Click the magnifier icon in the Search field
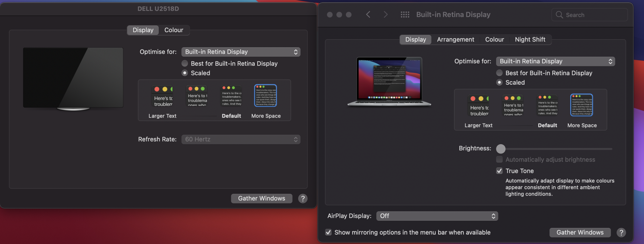 tap(559, 15)
